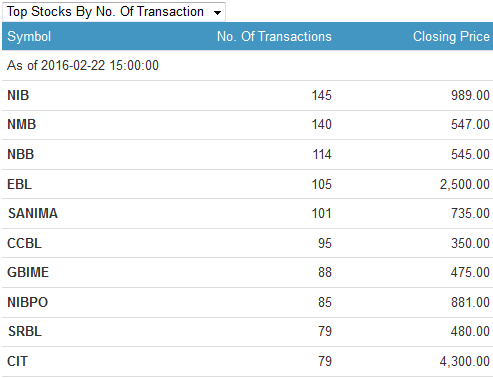Open the NMB stock symbol link
The height and width of the screenshot is (378, 493).
pyautogui.click(x=22, y=125)
